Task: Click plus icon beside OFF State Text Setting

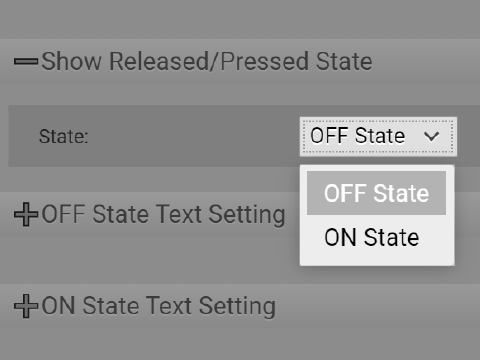Action: (26, 214)
